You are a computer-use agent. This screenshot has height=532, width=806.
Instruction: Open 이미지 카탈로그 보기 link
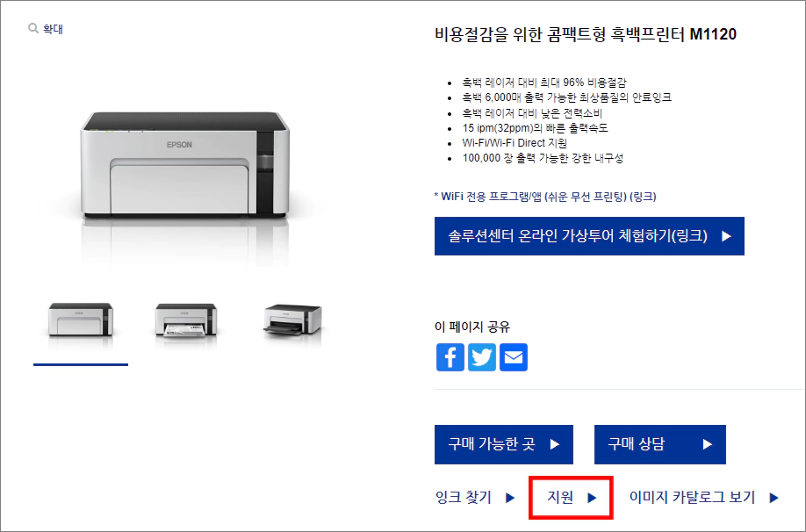pos(692,498)
